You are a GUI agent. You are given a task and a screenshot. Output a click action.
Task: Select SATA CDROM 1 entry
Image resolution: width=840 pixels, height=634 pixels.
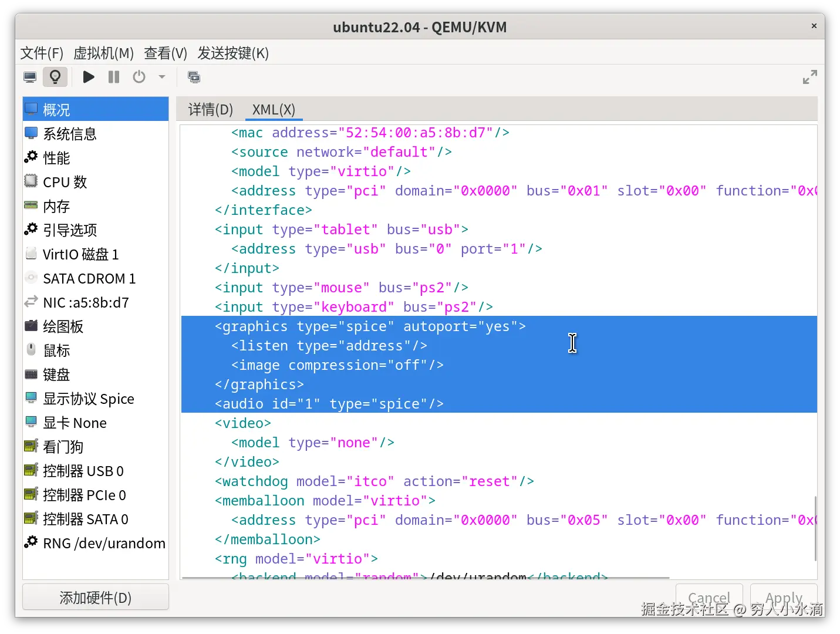point(96,278)
